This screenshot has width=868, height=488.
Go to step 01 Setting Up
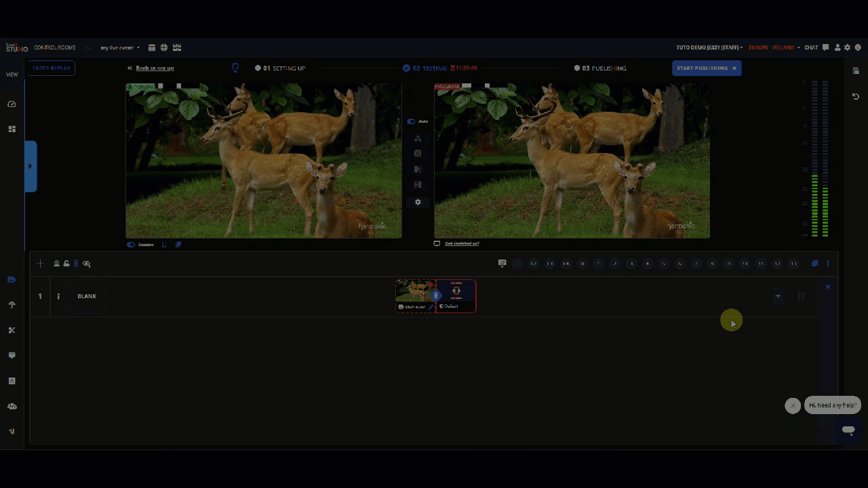[280, 68]
